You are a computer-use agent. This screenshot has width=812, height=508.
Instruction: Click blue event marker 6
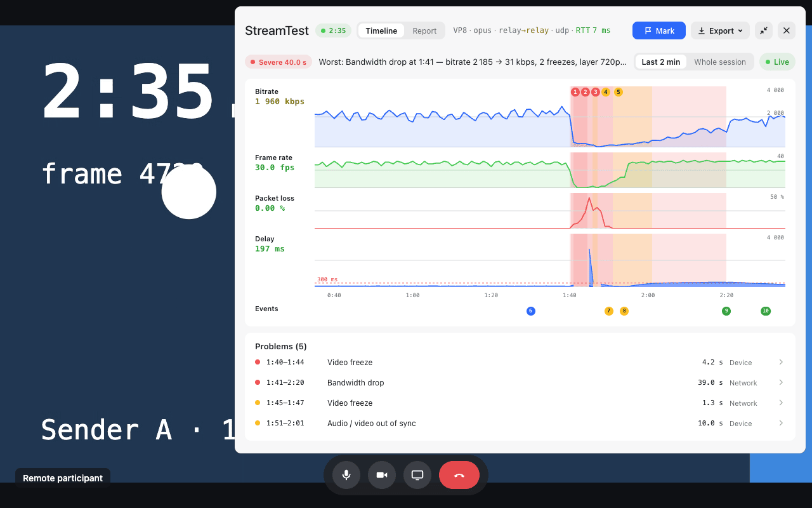[x=531, y=311]
